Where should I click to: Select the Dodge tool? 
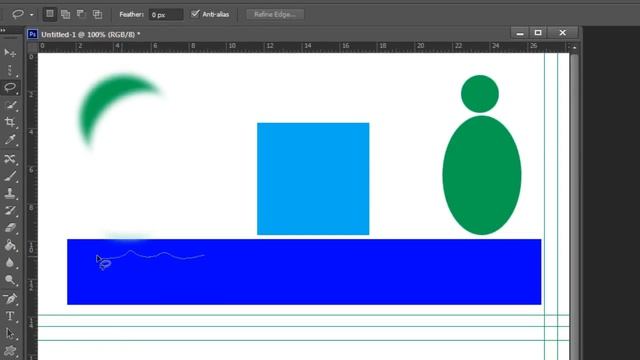pyautogui.click(x=10, y=280)
